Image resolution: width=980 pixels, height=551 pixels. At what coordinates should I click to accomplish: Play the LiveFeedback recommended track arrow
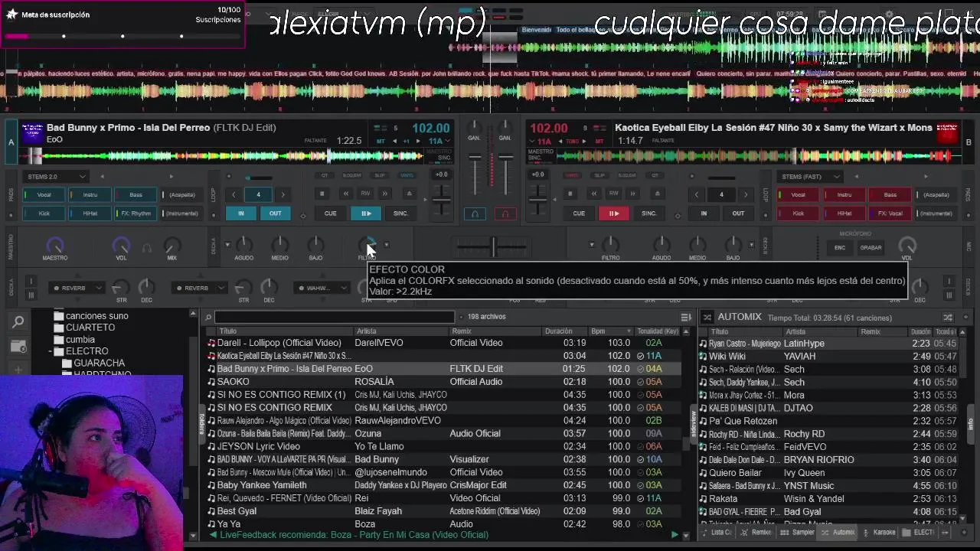tap(675, 535)
